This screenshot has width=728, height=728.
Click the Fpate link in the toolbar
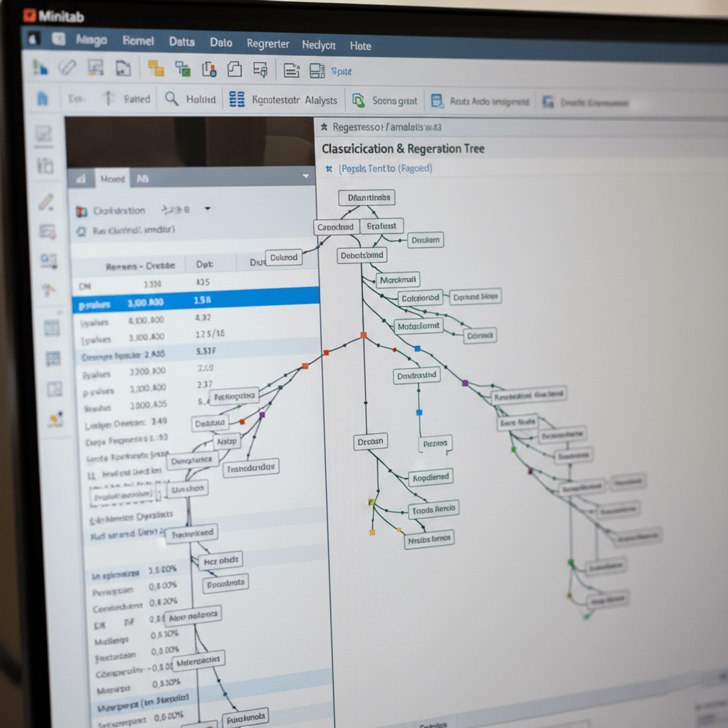(342, 72)
